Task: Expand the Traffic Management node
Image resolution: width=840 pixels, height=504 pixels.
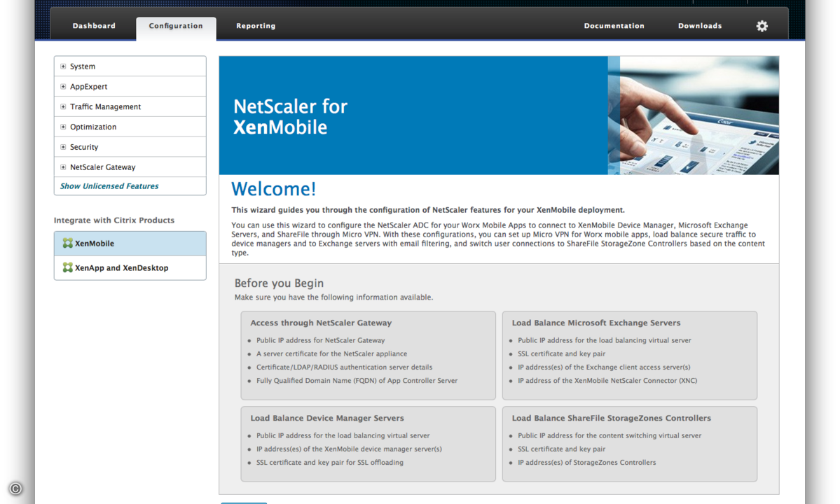Action: pyautogui.click(x=63, y=106)
